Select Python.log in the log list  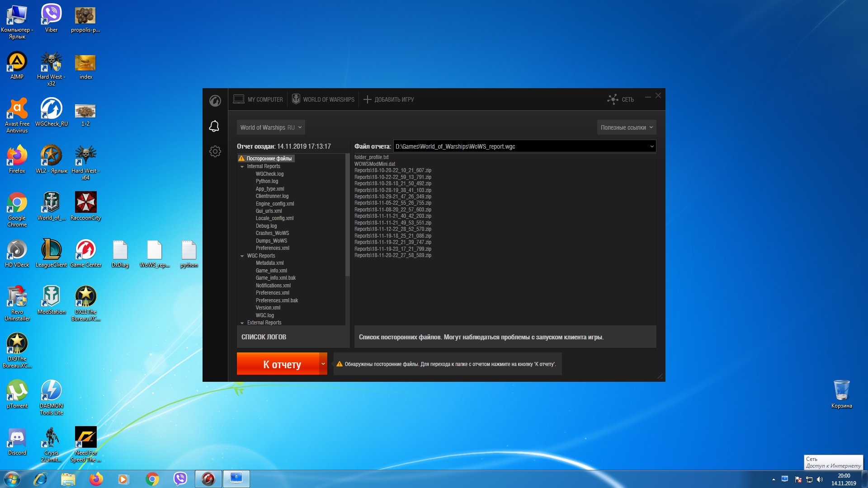(267, 181)
